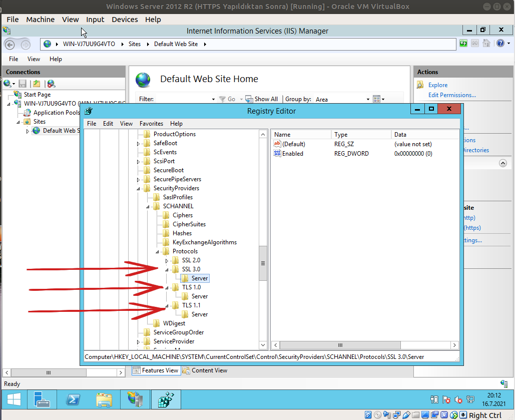Click the Edit Permissions link

point(452,95)
